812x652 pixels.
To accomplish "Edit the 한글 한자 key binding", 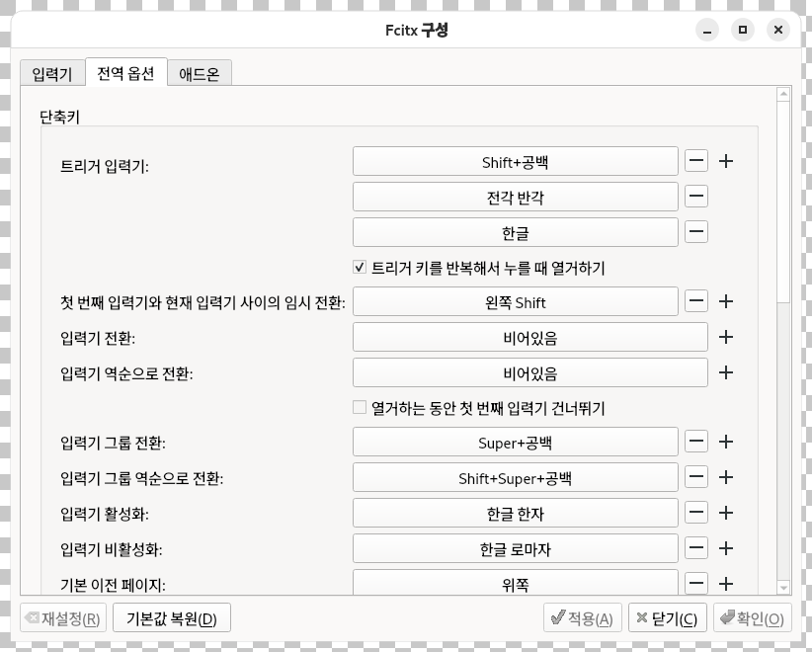I will tap(516, 513).
